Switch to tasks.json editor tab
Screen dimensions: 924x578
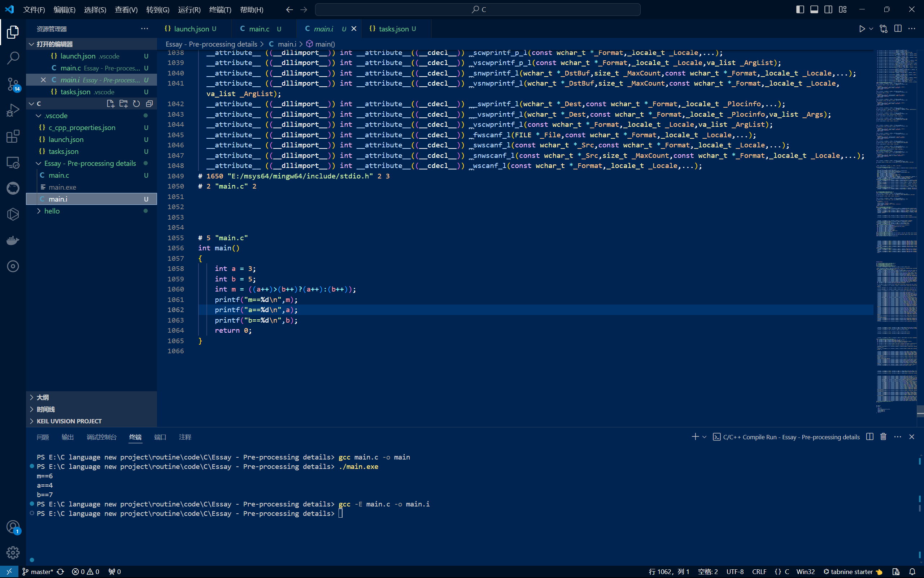[x=396, y=29]
